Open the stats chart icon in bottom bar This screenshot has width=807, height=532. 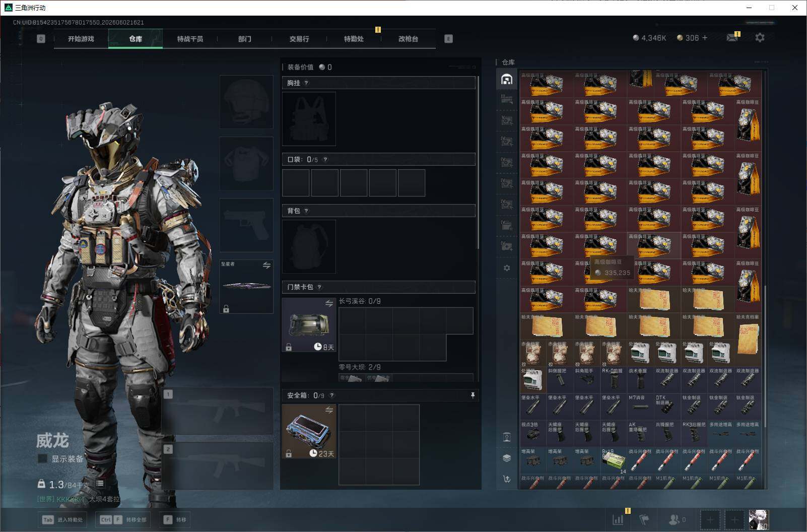[618, 519]
